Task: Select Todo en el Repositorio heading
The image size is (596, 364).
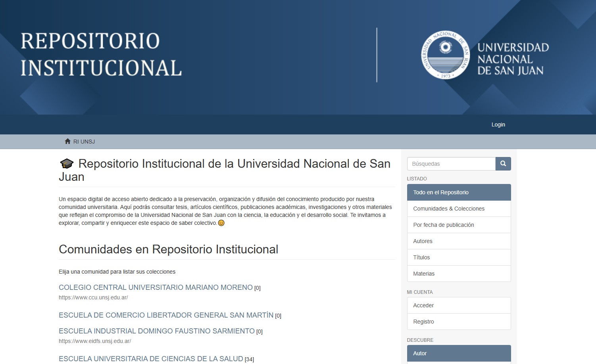Action: click(x=459, y=192)
